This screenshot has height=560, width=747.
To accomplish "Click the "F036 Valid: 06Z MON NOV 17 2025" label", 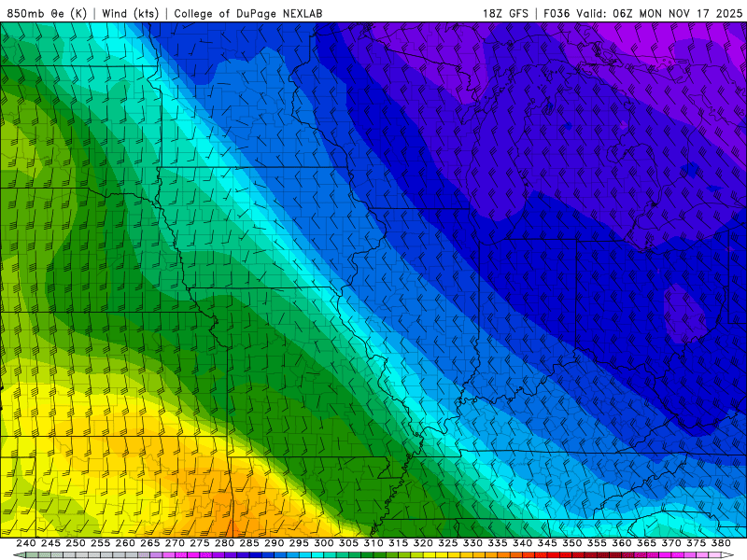I will tap(643, 13).
